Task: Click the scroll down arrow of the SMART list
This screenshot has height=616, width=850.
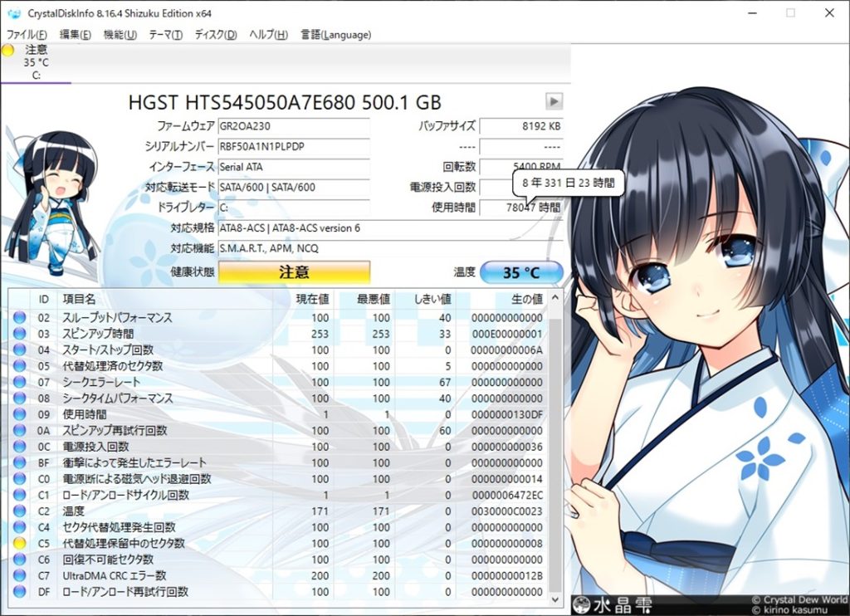Action: 554,599
